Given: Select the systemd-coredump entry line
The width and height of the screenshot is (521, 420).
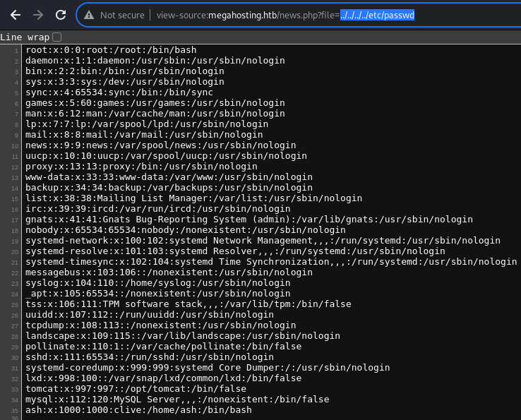Looking at the screenshot, I should click(x=208, y=368).
